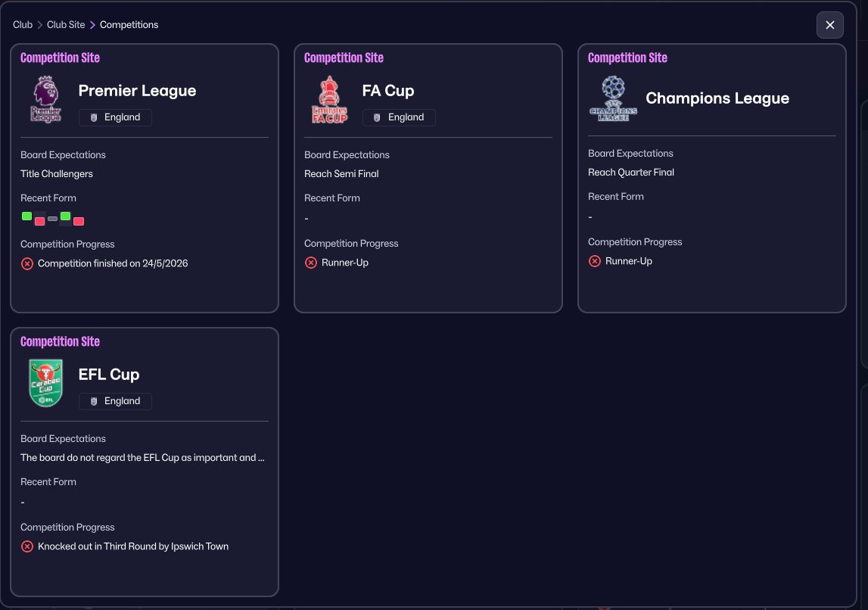Select second green win form marker
868x610 pixels.
pos(65,216)
